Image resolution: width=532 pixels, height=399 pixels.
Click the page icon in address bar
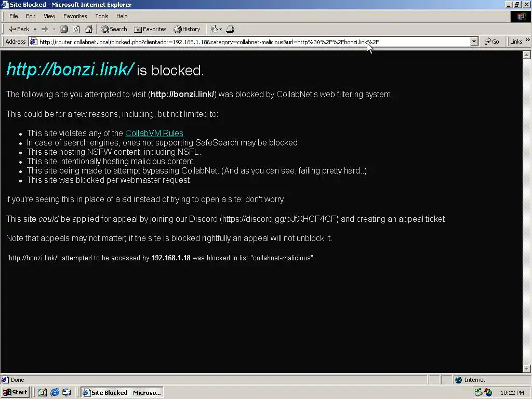pyautogui.click(x=33, y=42)
